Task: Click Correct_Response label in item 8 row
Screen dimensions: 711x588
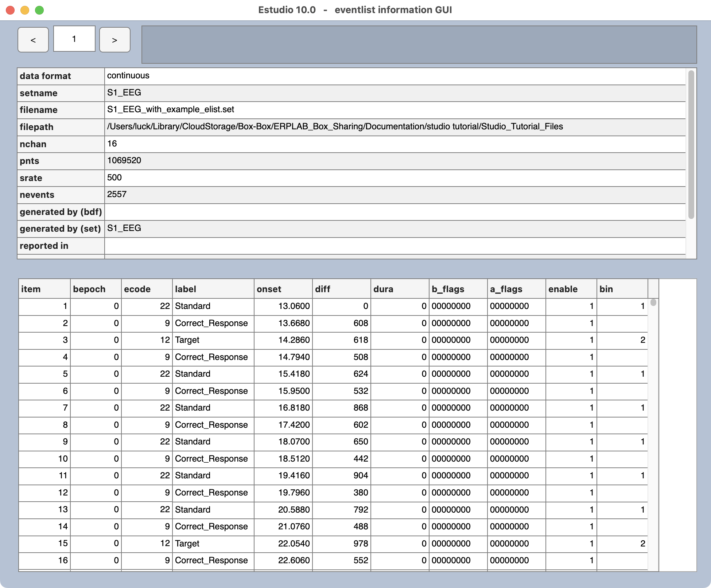Action: point(211,425)
